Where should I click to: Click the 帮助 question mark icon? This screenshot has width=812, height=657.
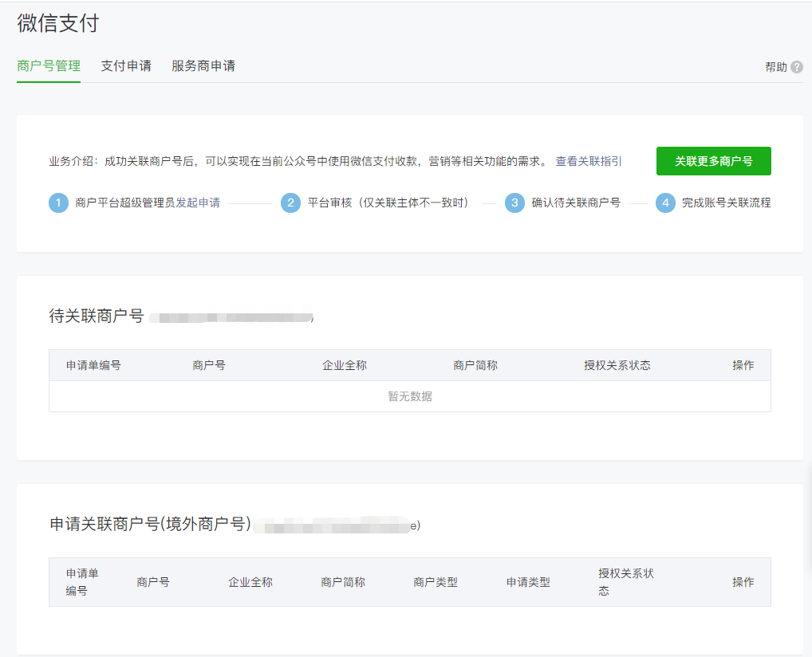[797, 67]
